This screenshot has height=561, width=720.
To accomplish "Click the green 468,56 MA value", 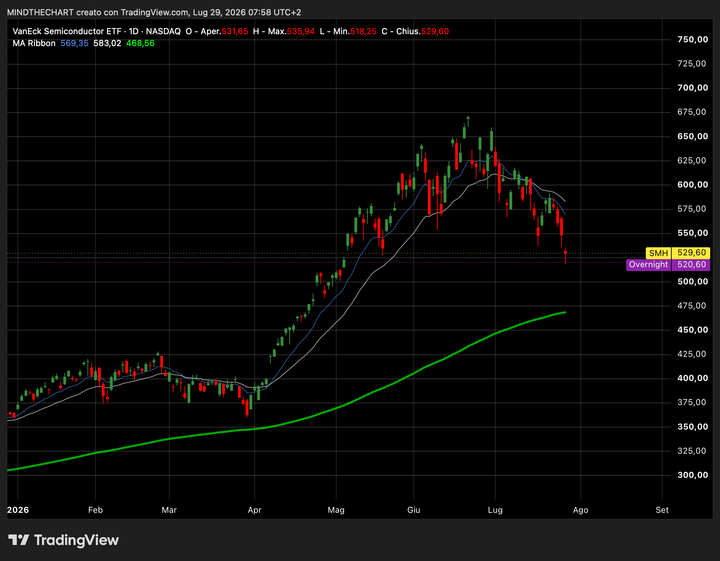I will pyautogui.click(x=140, y=43).
